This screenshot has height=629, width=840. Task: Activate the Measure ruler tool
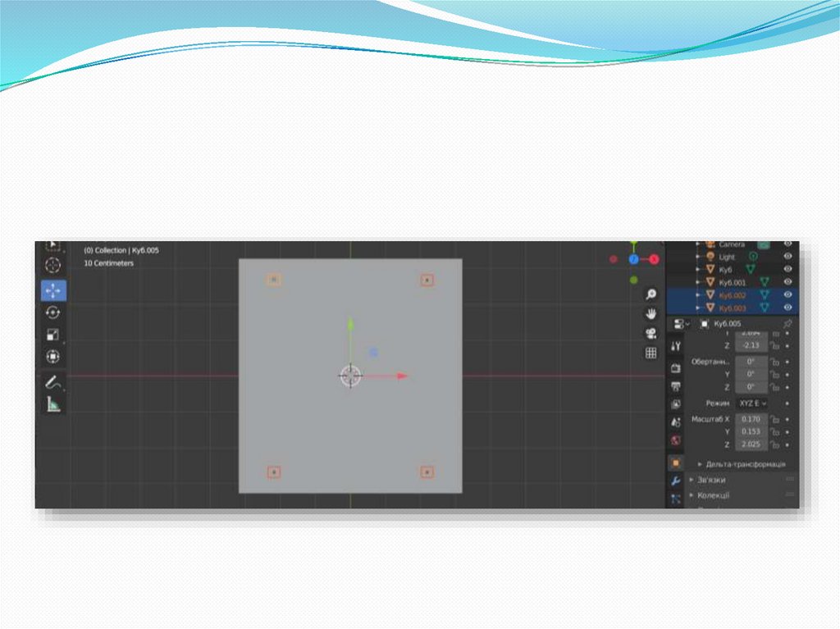[53, 403]
